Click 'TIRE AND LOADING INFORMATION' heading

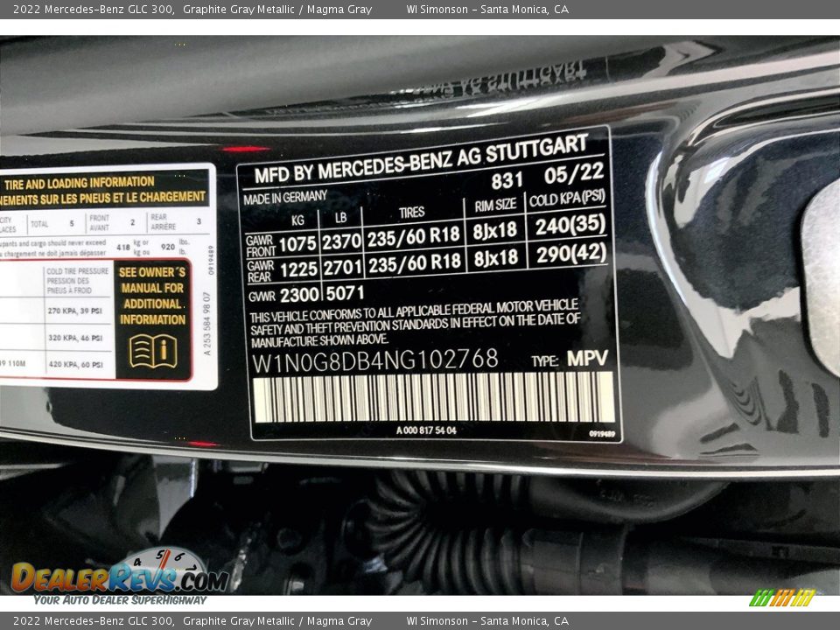(x=80, y=183)
